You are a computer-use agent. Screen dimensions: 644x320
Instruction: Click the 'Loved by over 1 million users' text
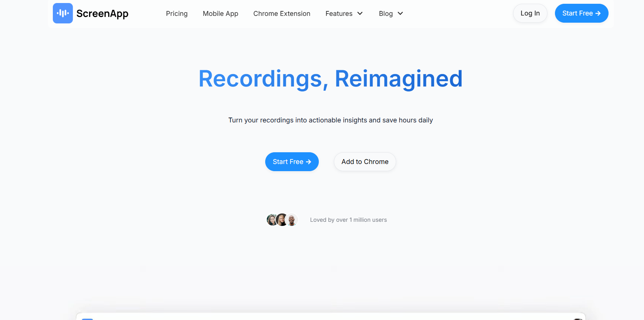348,220
